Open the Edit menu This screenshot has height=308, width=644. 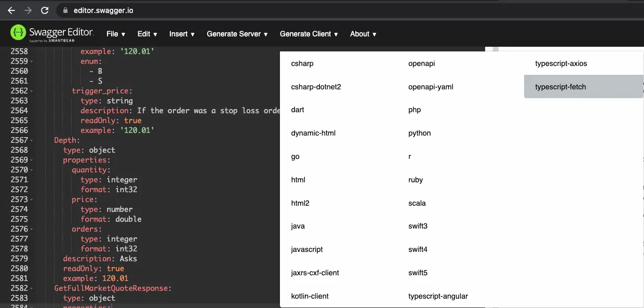147,34
